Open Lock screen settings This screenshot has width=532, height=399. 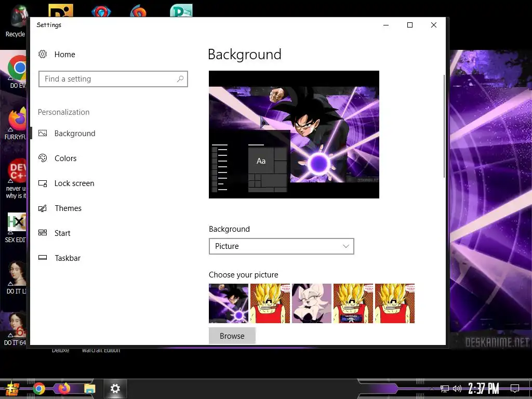click(74, 183)
